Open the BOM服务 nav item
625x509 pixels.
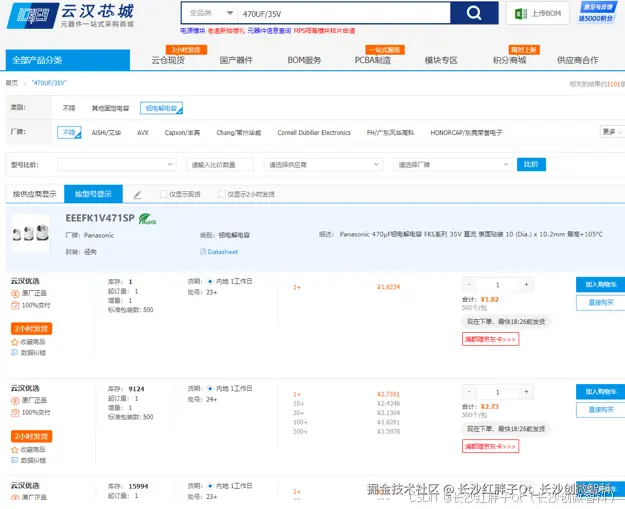(305, 60)
